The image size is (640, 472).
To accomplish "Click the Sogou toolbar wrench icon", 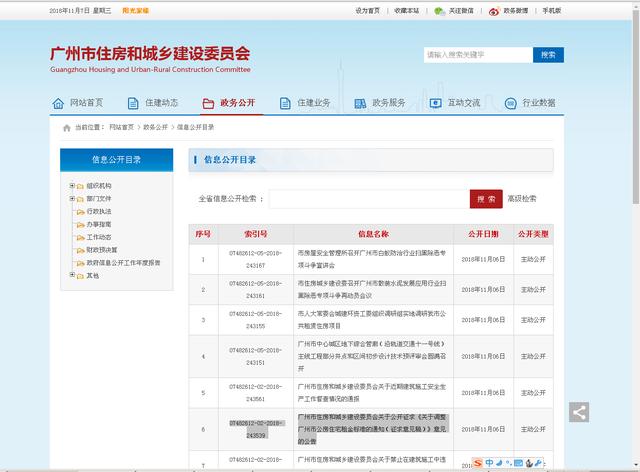I will click(x=538, y=463).
